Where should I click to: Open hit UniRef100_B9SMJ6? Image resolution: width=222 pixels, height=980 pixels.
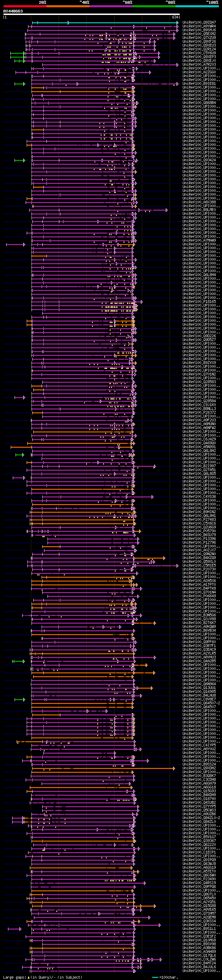click(199, 30)
